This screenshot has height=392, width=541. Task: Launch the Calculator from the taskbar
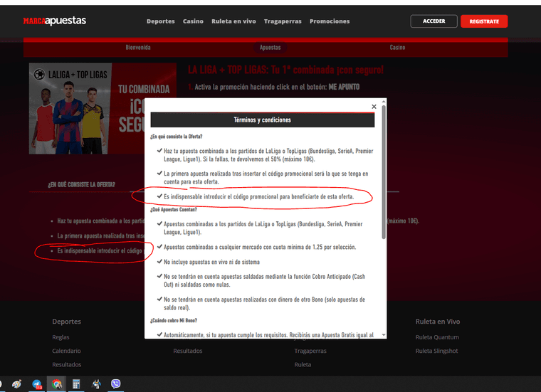tap(76, 383)
